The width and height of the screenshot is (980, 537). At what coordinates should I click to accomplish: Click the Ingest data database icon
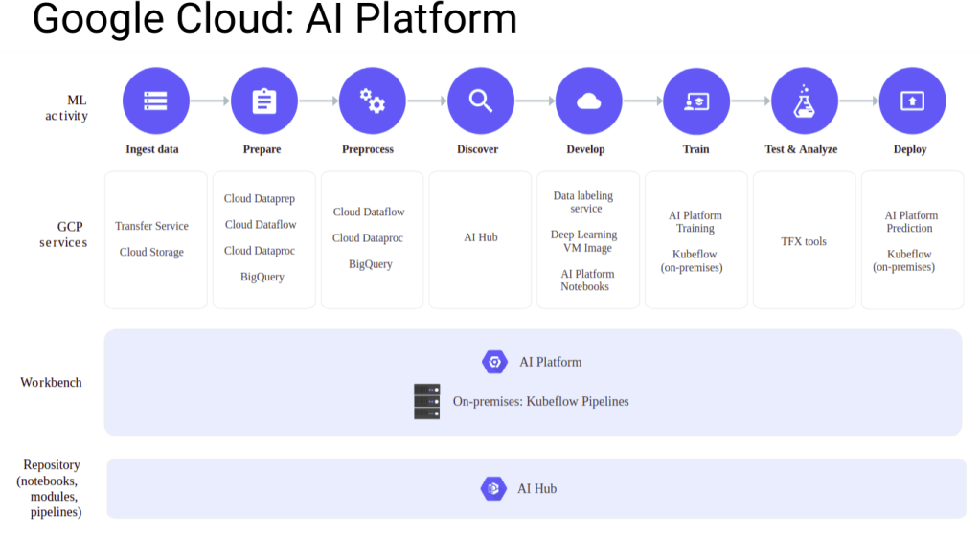click(155, 101)
